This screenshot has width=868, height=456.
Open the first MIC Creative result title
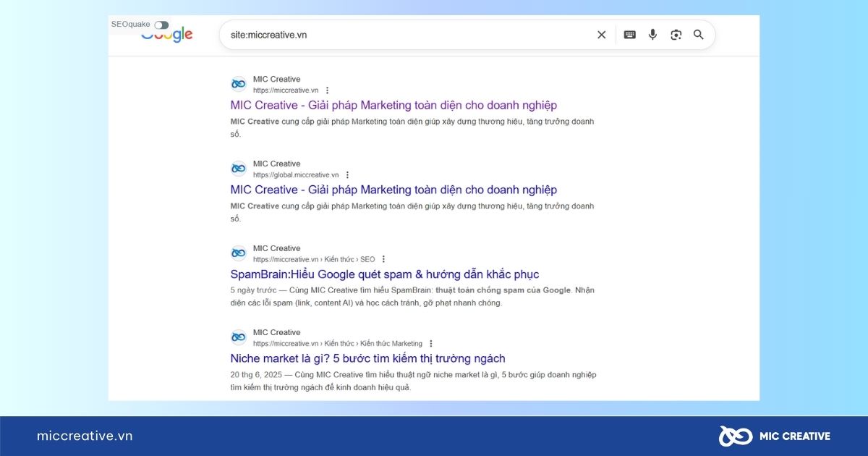[x=393, y=106]
